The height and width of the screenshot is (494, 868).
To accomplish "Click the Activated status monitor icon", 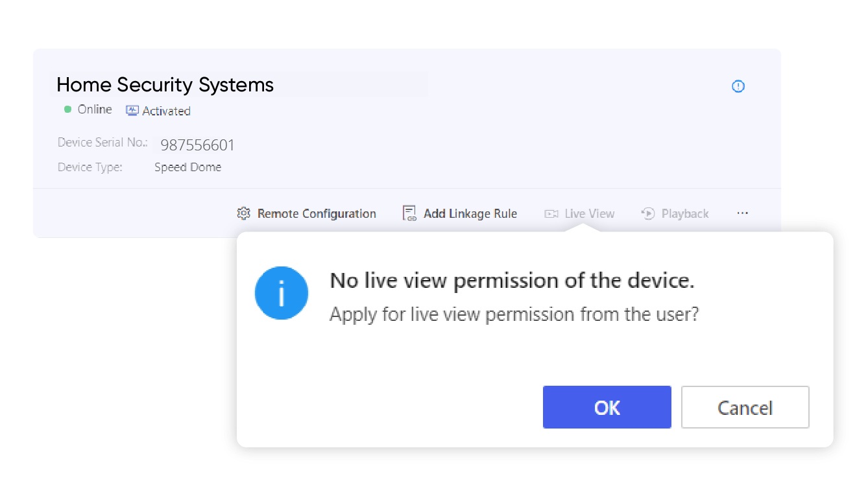I will [132, 111].
